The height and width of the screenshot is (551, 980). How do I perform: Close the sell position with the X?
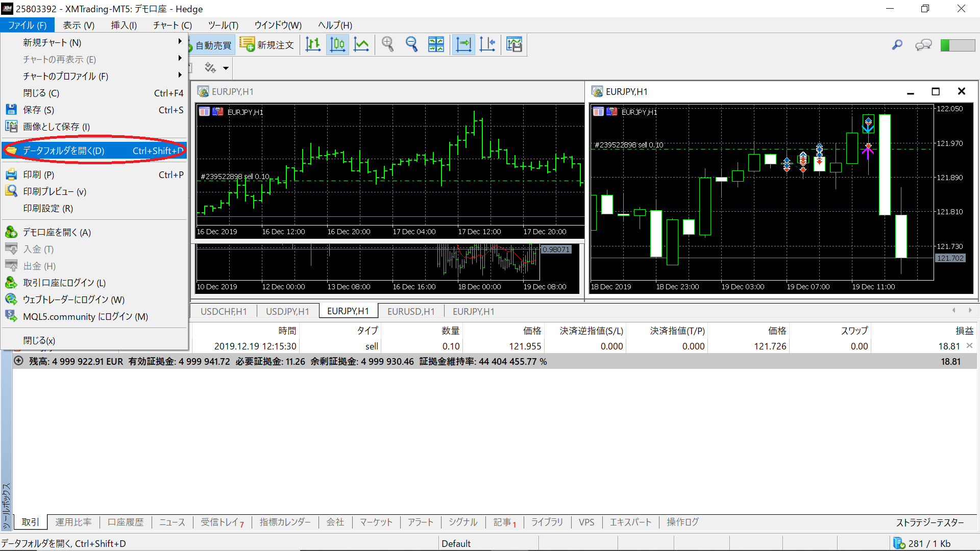pyautogui.click(x=969, y=345)
